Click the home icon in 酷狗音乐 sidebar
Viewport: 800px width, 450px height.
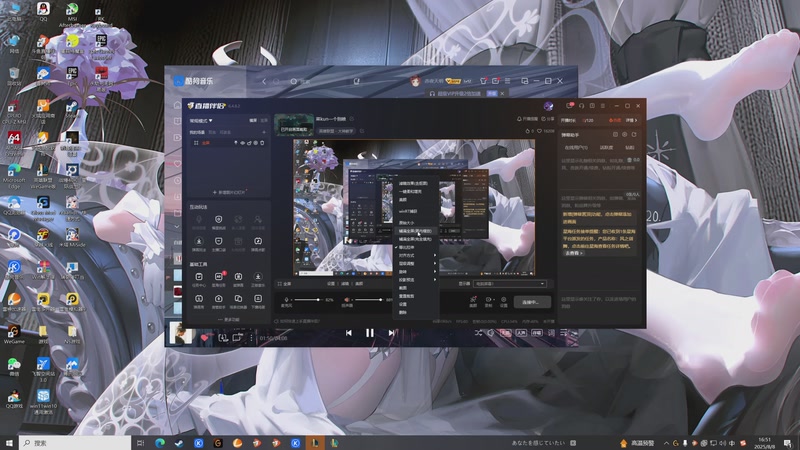coord(177,105)
